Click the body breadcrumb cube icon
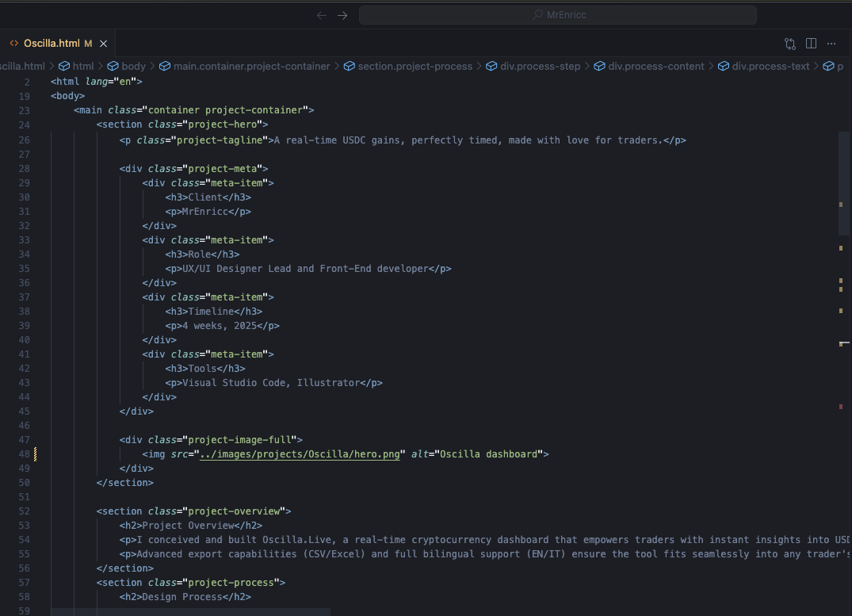 (113, 67)
